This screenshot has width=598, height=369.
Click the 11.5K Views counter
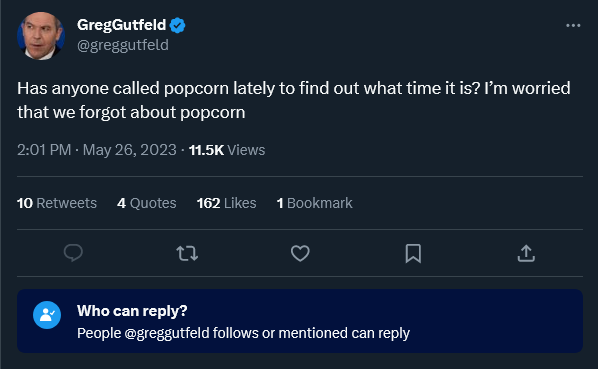click(227, 150)
